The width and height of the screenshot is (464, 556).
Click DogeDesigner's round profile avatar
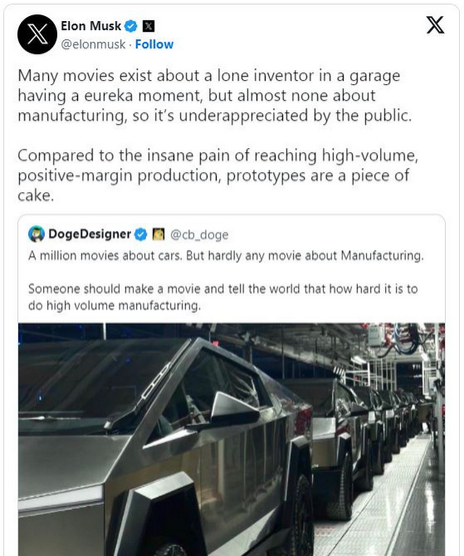[x=36, y=234]
